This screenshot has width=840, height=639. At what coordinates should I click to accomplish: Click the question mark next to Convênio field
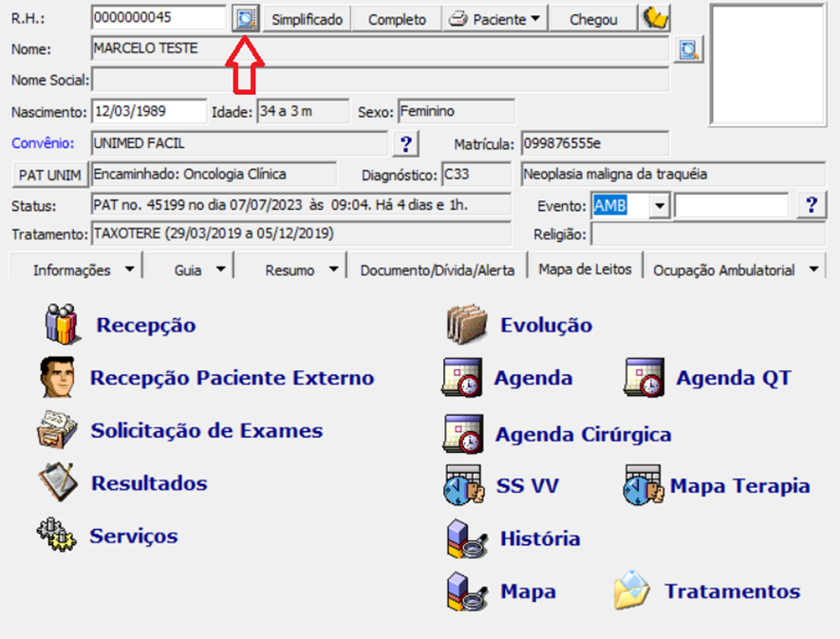click(x=405, y=143)
